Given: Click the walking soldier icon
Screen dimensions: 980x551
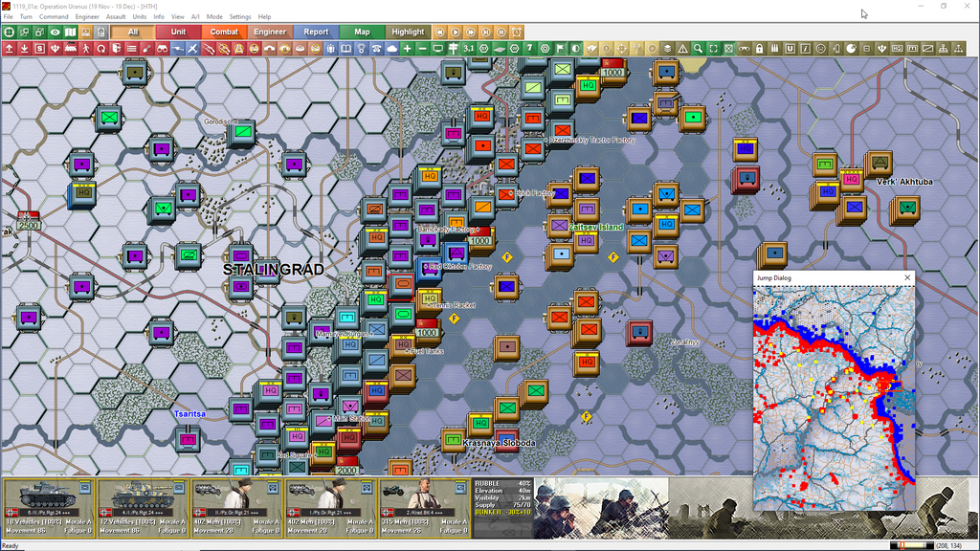Looking at the screenshot, I should coord(85,48).
